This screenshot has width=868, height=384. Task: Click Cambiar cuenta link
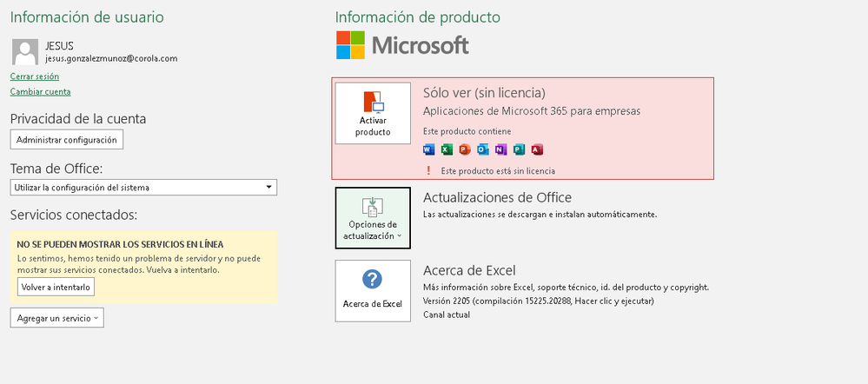[41, 92]
